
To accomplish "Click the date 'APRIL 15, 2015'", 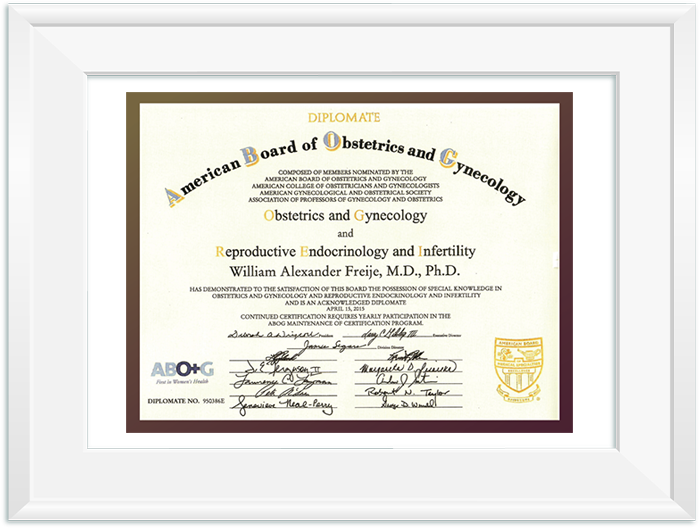I will (x=345, y=309).
